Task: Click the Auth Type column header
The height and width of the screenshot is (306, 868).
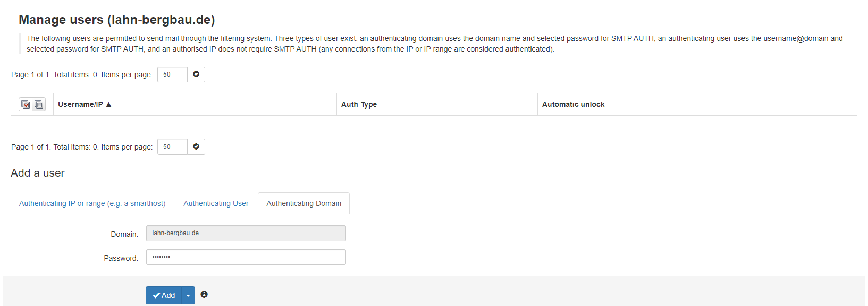Action: (x=359, y=104)
